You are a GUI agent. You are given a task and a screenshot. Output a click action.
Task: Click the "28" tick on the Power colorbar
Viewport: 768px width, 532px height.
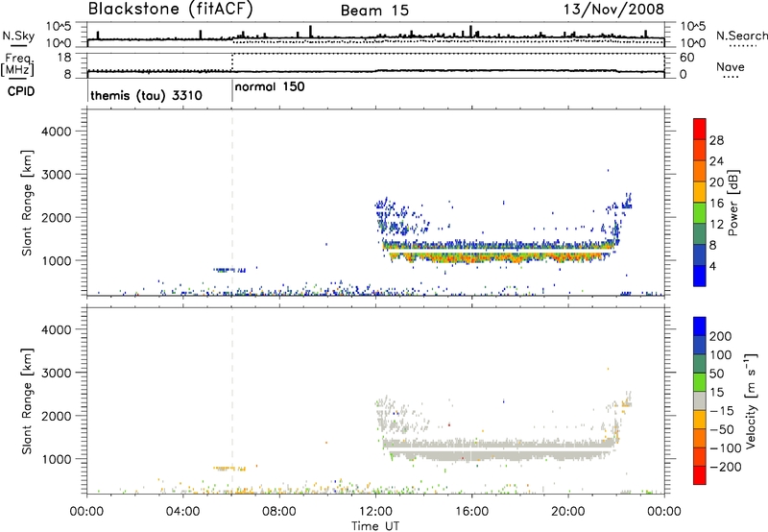(716, 140)
